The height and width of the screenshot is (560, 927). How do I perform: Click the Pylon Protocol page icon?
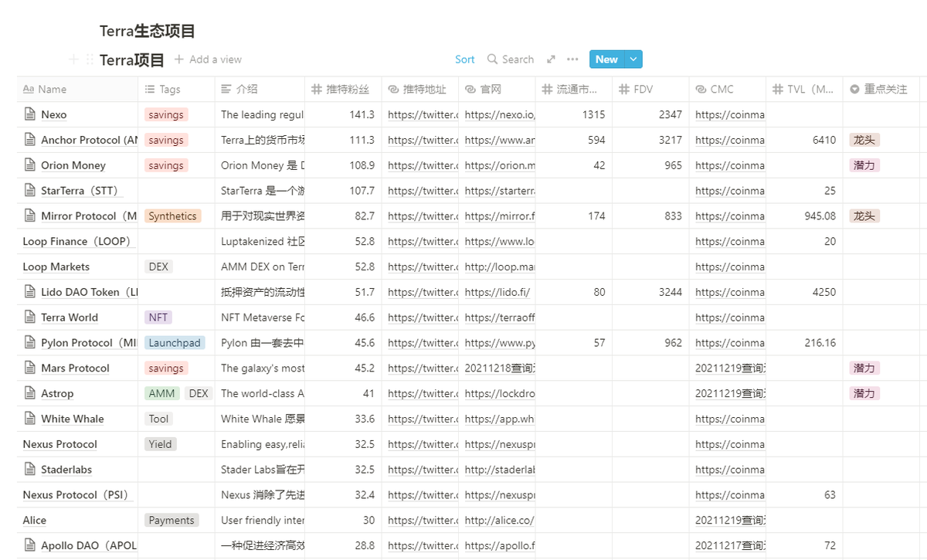pos(29,342)
